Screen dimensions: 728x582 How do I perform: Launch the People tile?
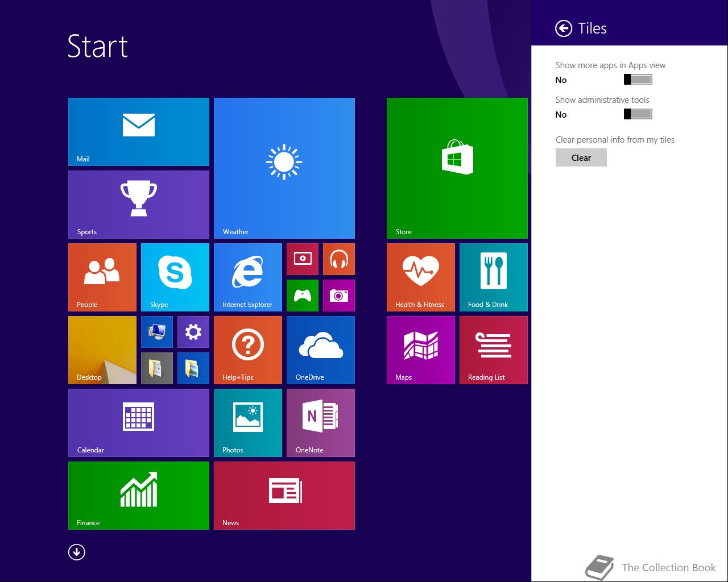[102, 277]
